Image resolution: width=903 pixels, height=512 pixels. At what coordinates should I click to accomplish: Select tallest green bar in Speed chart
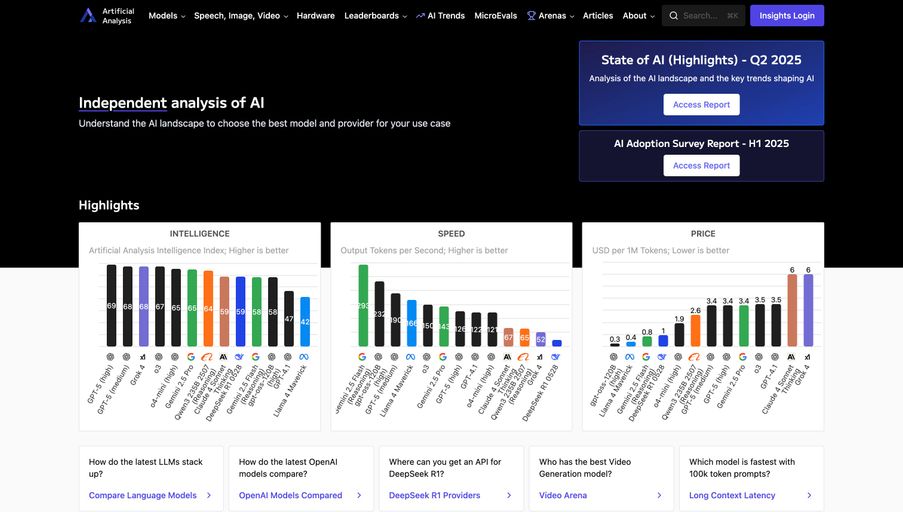pos(363,305)
